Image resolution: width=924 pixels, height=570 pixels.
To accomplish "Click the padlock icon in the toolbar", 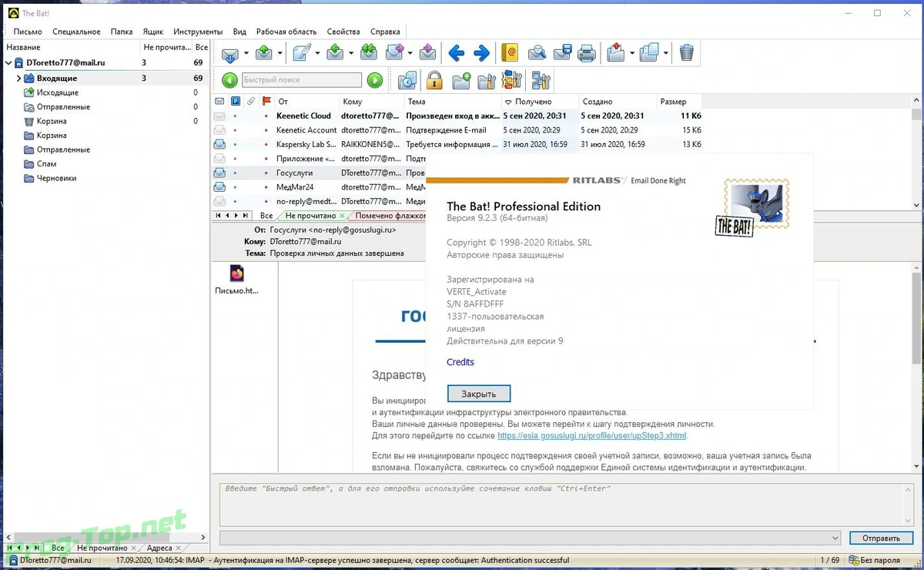I will [x=434, y=80].
